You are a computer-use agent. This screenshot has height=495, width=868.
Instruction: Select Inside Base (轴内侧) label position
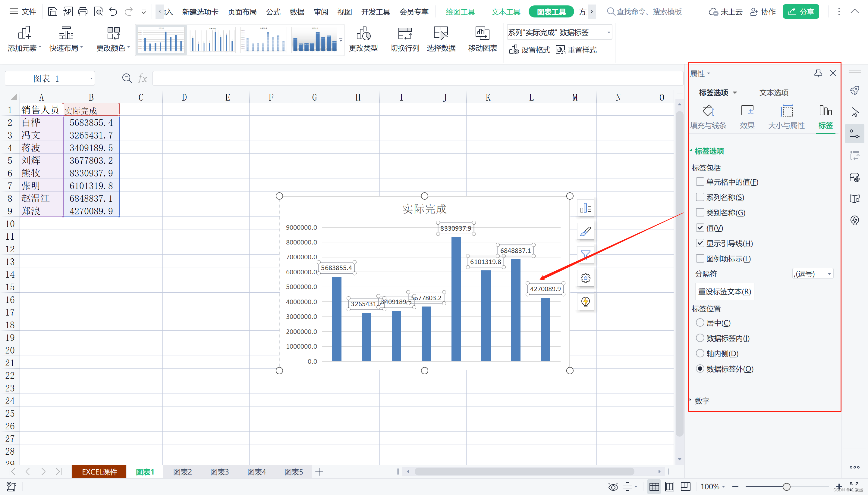point(700,353)
